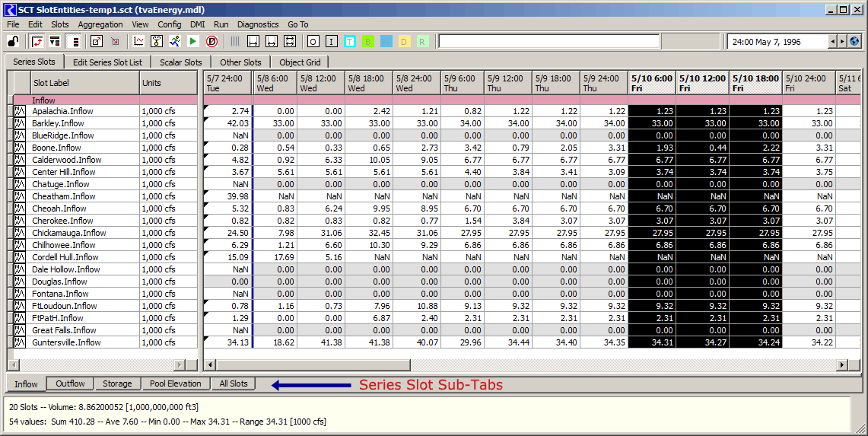Click plot icon for Douglas.Inflow row
Image resolution: width=868 pixels, height=436 pixels.
click(x=20, y=282)
